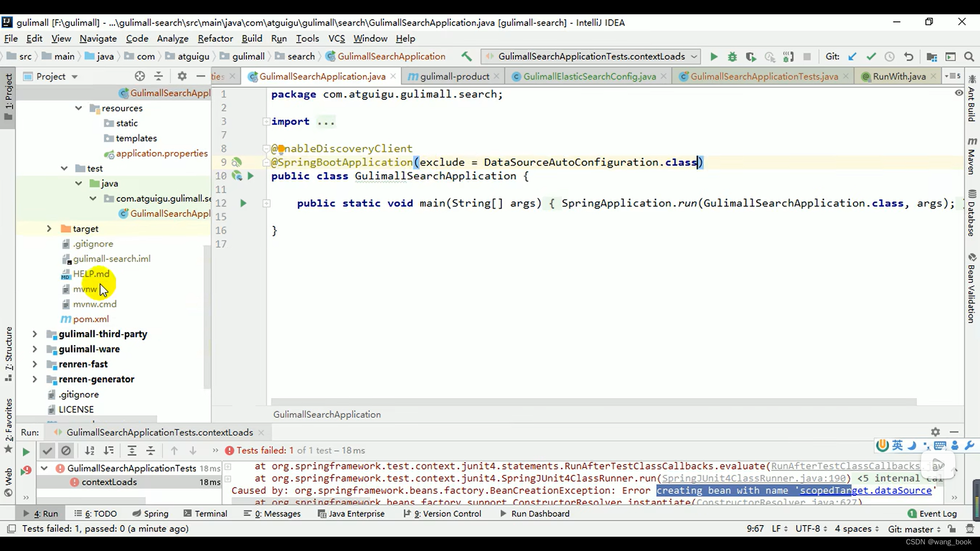Run with coverage icon in toolbar
Image resolution: width=980 pixels, height=551 pixels.
tap(751, 57)
